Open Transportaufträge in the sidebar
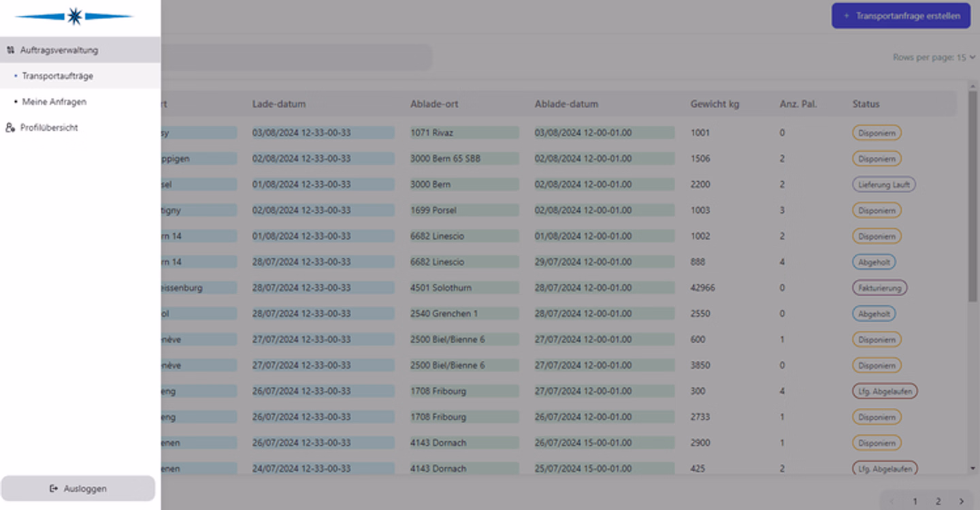This screenshot has width=980, height=510. click(58, 76)
